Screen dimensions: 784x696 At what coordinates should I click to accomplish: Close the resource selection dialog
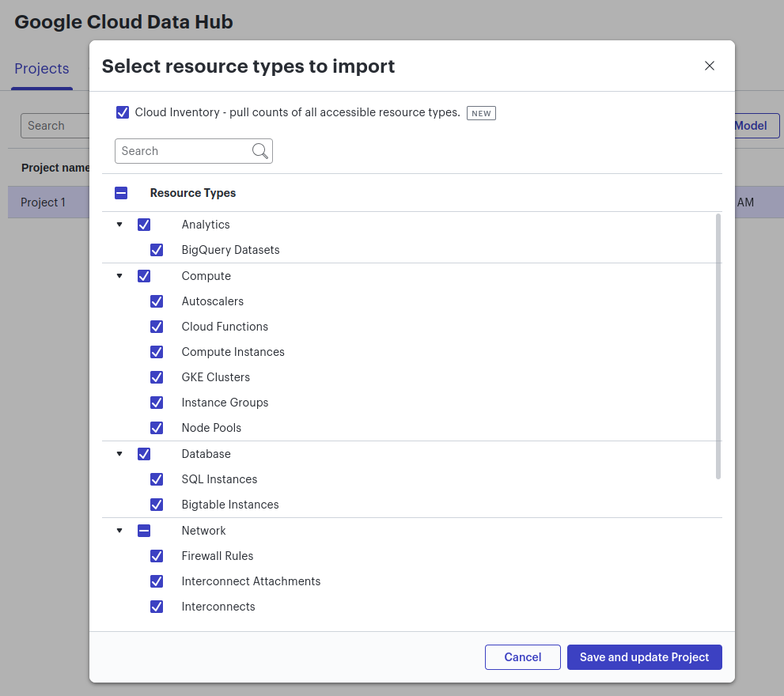tap(709, 66)
